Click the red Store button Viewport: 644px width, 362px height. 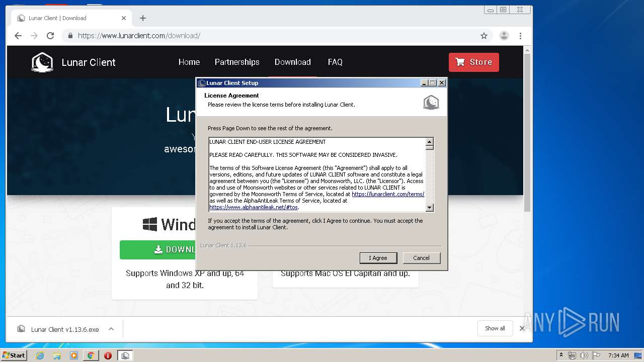tap(474, 62)
